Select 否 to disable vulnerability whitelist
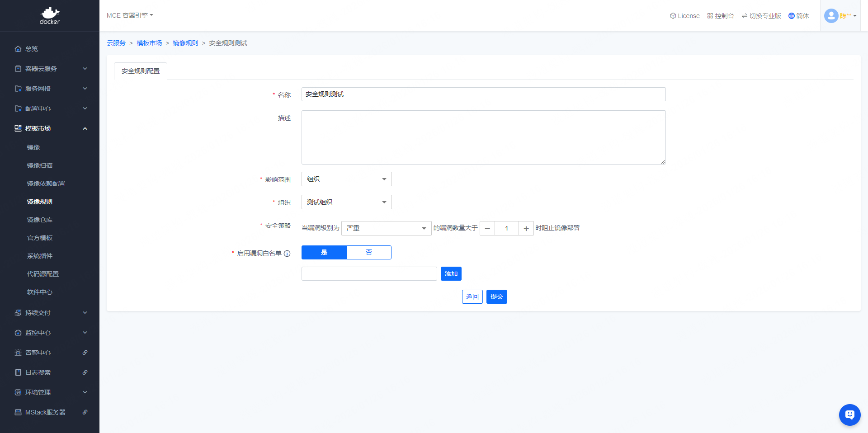The image size is (868, 433). coord(369,252)
